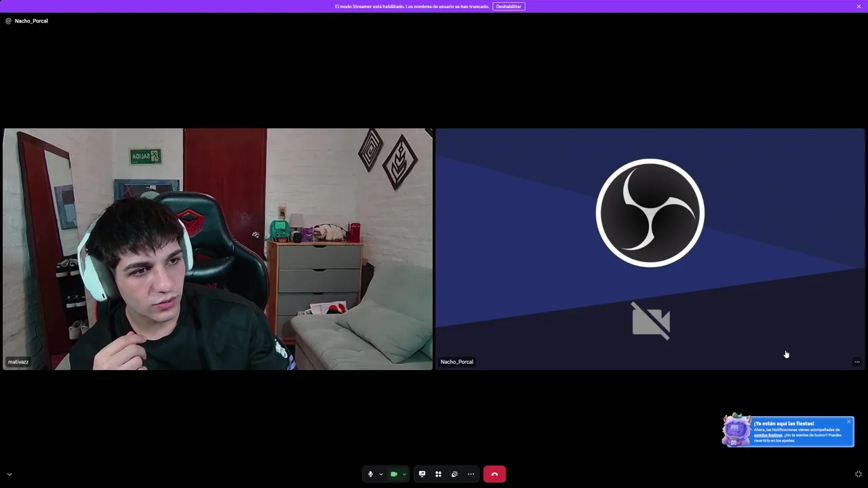
Task: Click the Nacho_Porcal title at top left
Action: pos(31,21)
